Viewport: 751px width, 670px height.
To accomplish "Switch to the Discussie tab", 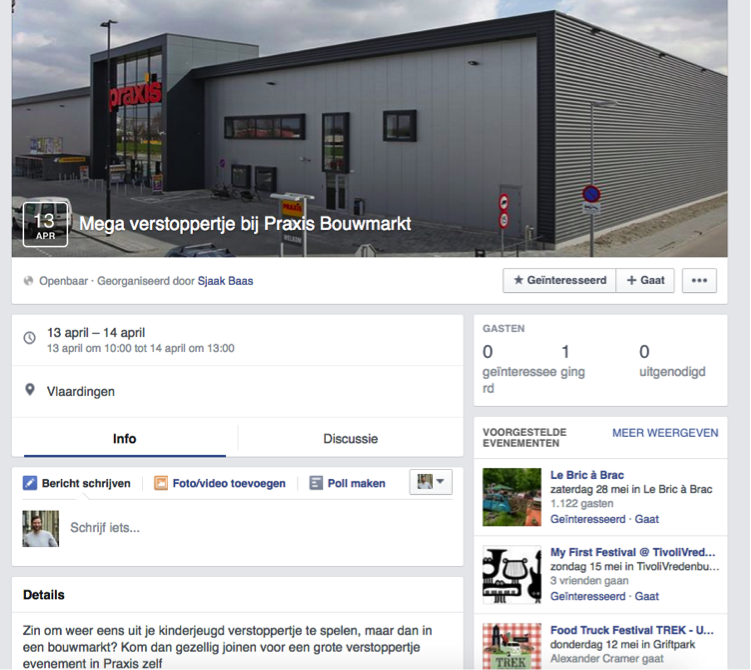I will pyautogui.click(x=351, y=439).
